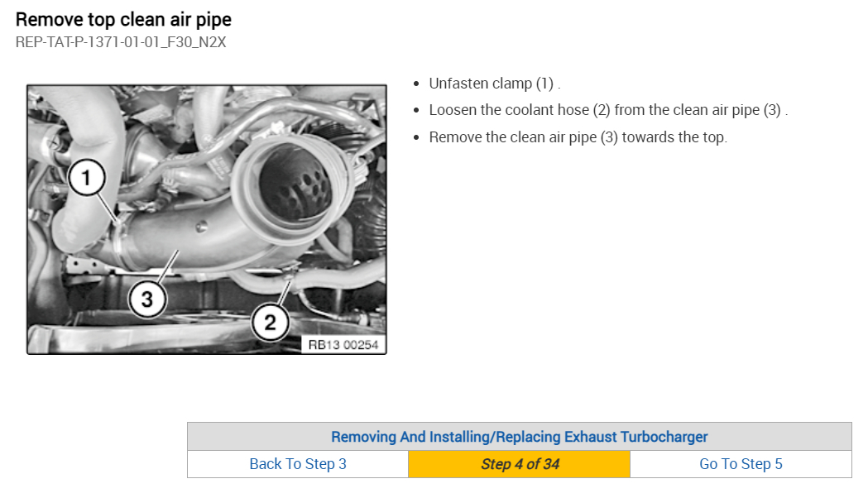The height and width of the screenshot is (498, 868).
Task: Click callout number 1 in the diagram
Action: [x=86, y=178]
